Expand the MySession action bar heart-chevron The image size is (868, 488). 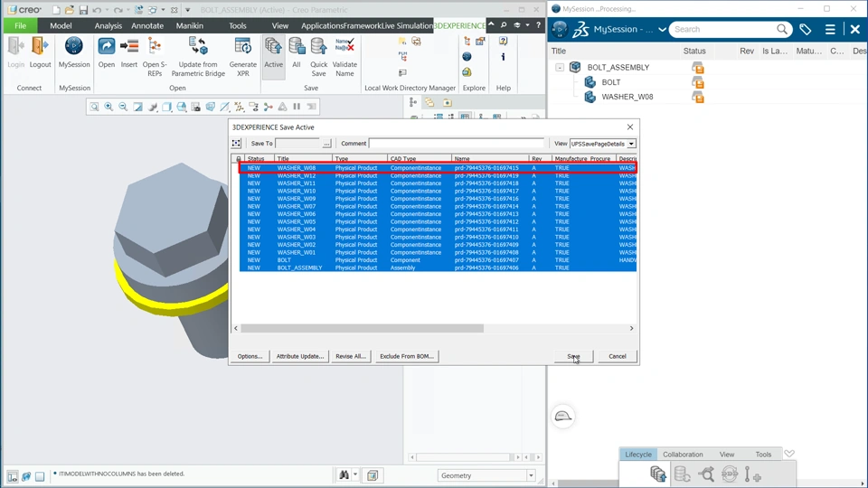(789, 454)
